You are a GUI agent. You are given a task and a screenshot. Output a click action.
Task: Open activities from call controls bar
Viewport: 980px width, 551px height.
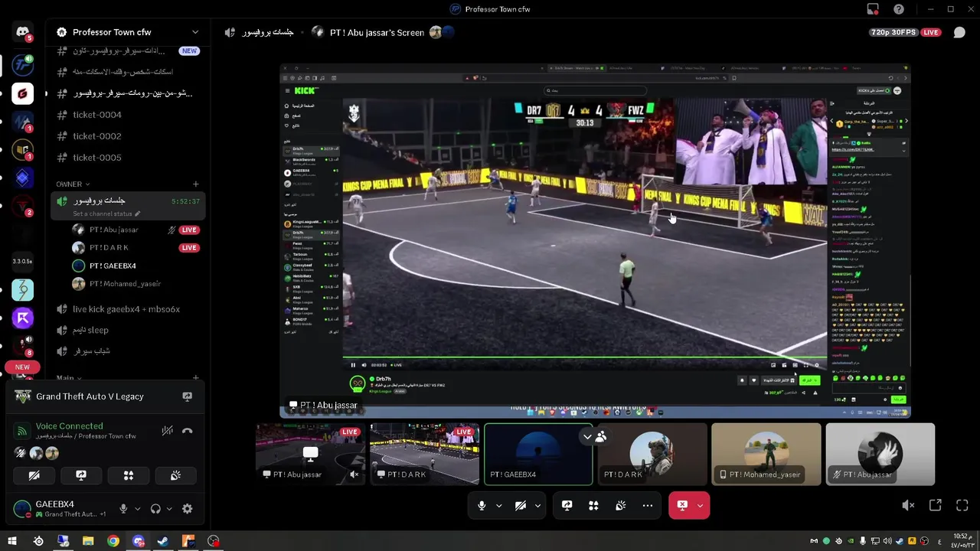[x=593, y=506]
